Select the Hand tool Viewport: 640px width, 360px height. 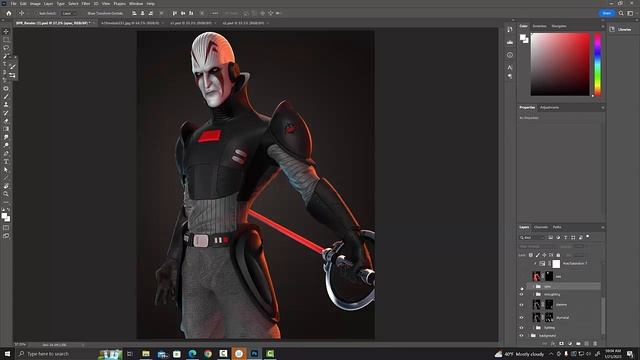[6, 186]
